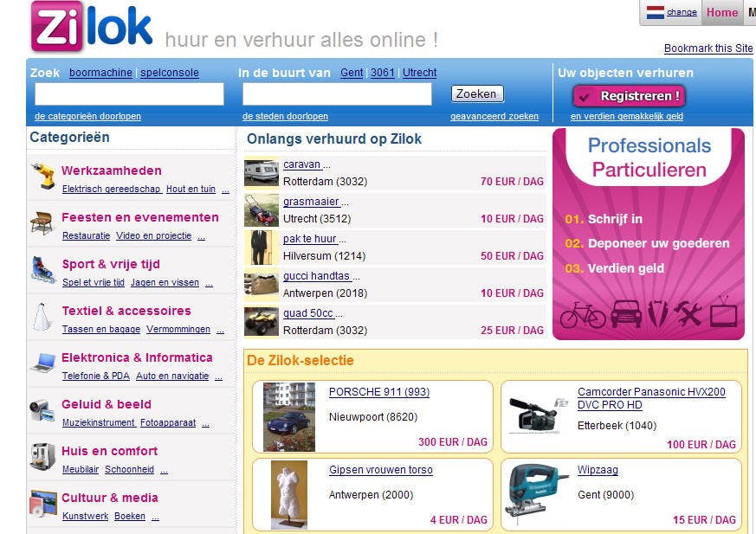Screen dimensions: 756x534
Task: Click the Home tab
Action: coord(721,12)
